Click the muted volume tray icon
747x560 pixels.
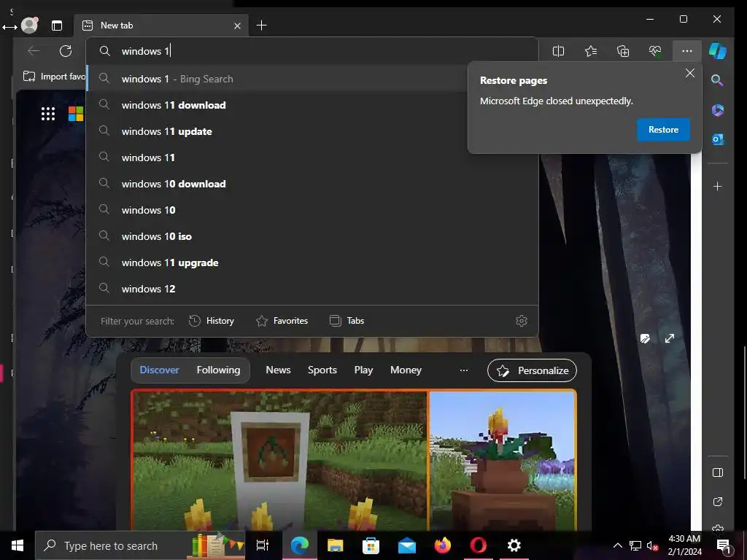(653, 545)
